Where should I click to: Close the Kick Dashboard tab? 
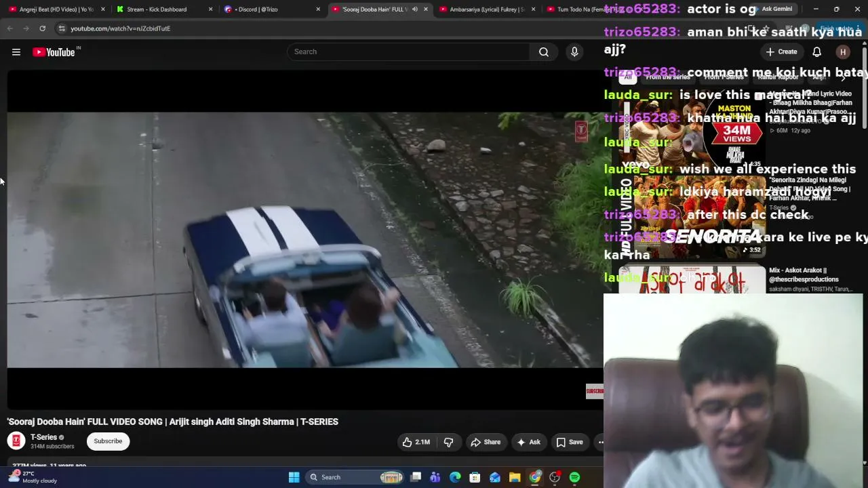pyautogui.click(x=210, y=9)
